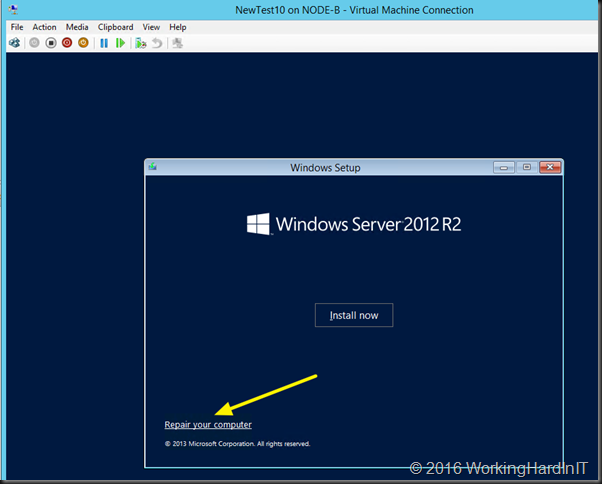Minimize the Windows Setup window
The image size is (602, 484).
504,167
